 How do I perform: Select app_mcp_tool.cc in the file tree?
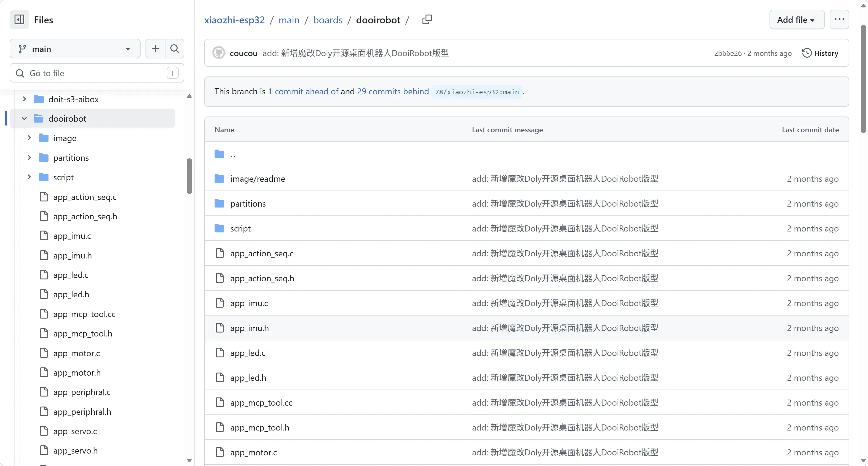pyautogui.click(x=84, y=314)
